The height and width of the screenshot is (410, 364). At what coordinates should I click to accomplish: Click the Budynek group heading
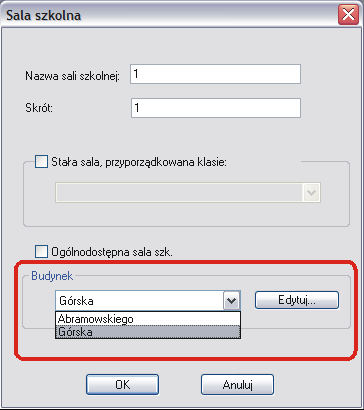pyautogui.click(x=52, y=276)
